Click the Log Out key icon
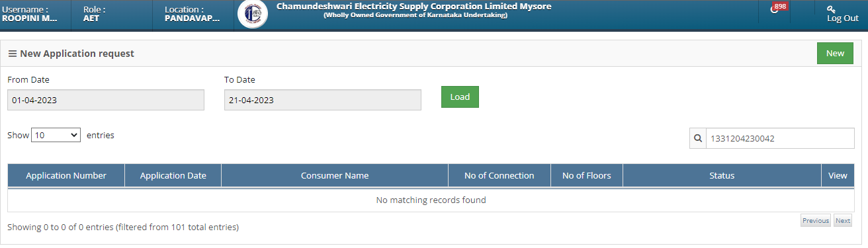Image resolution: width=868 pixels, height=248 pixels. [x=831, y=9]
